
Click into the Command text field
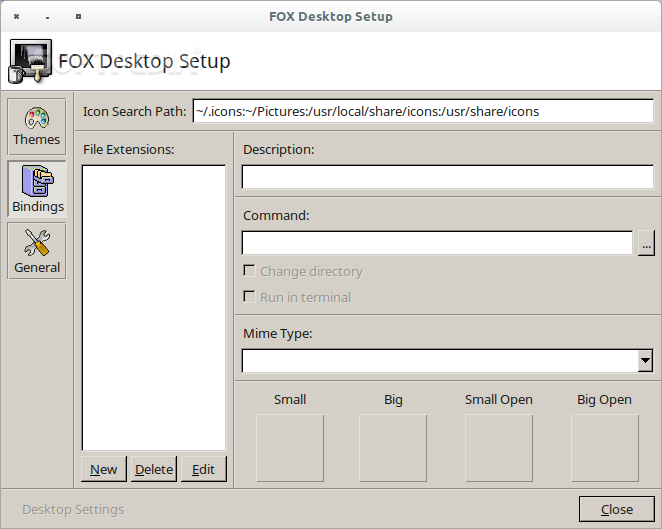pyautogui.click(x=437, y=243)
